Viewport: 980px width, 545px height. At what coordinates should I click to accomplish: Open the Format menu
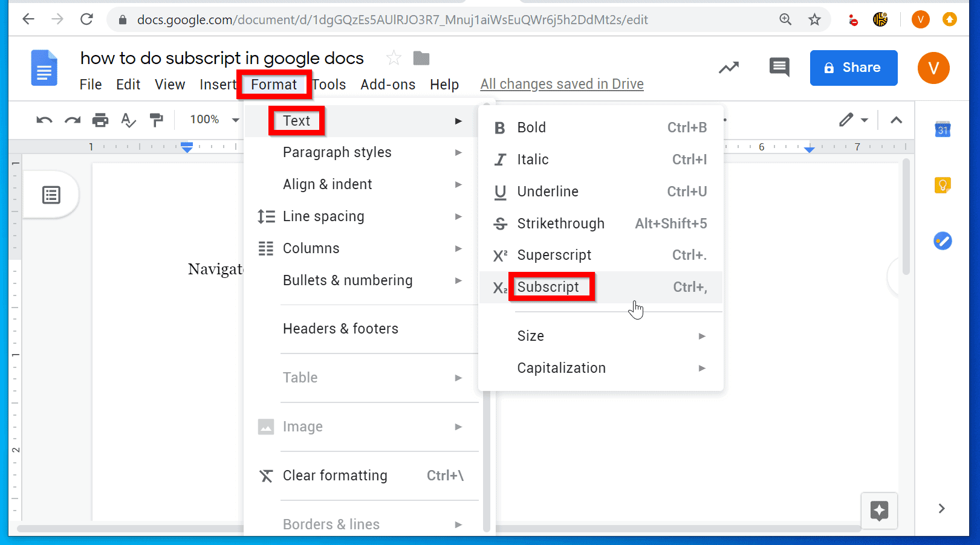[x=274, y=85]
